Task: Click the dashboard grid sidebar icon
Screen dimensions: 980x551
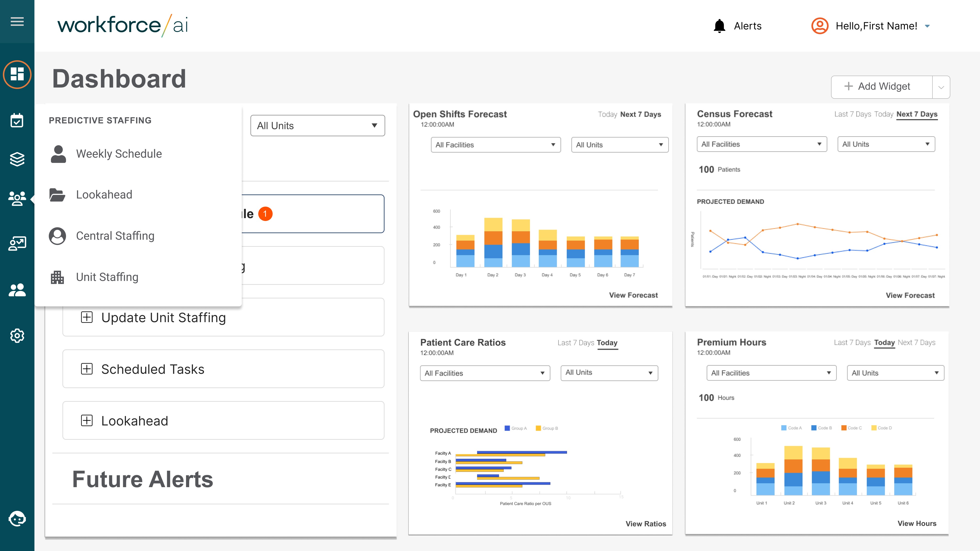Action: (17, 74)
